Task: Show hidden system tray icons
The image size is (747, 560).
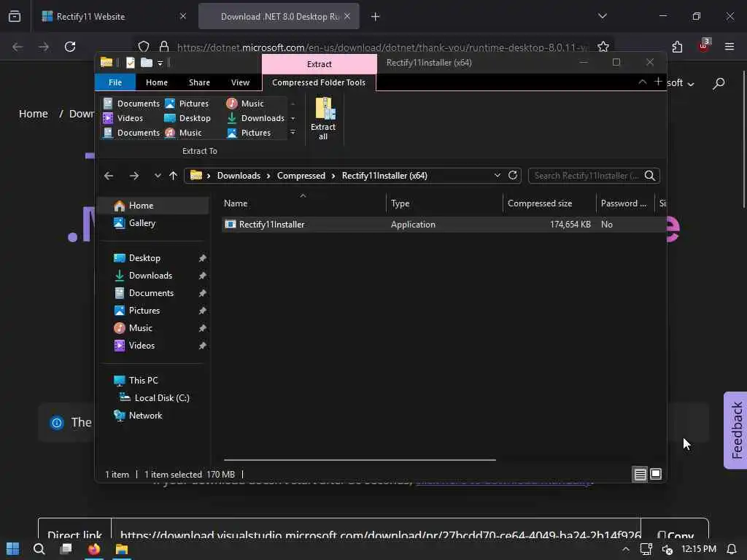Action: (626, 549)
